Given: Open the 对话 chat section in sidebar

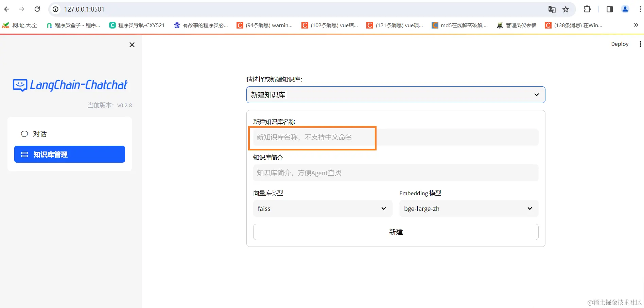Looking at the screenshot, I should click(x=39, y=133).
